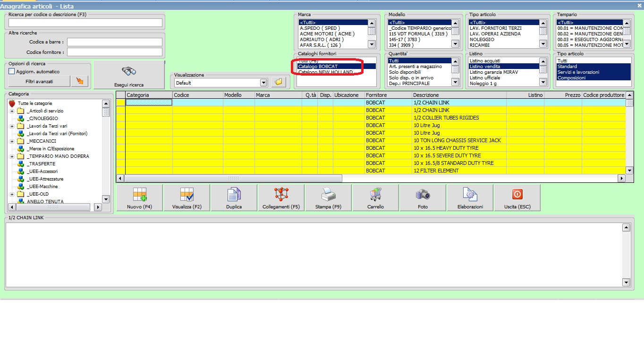Viewport: 644px width, 361px height.
Task: Open the folder icon beside Visualizzazione
Action: (279, 82)
